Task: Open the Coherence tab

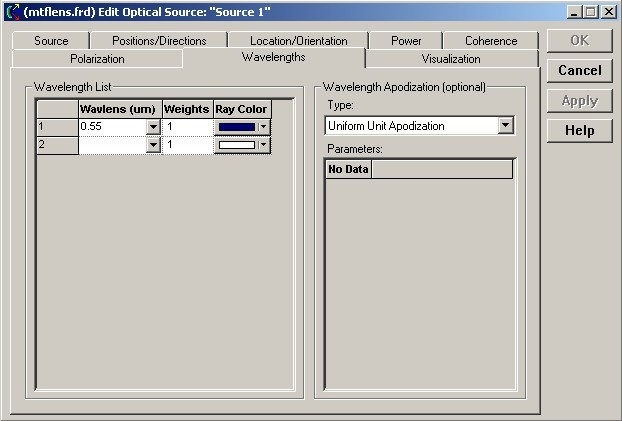Action: click(x=491, y=41)
